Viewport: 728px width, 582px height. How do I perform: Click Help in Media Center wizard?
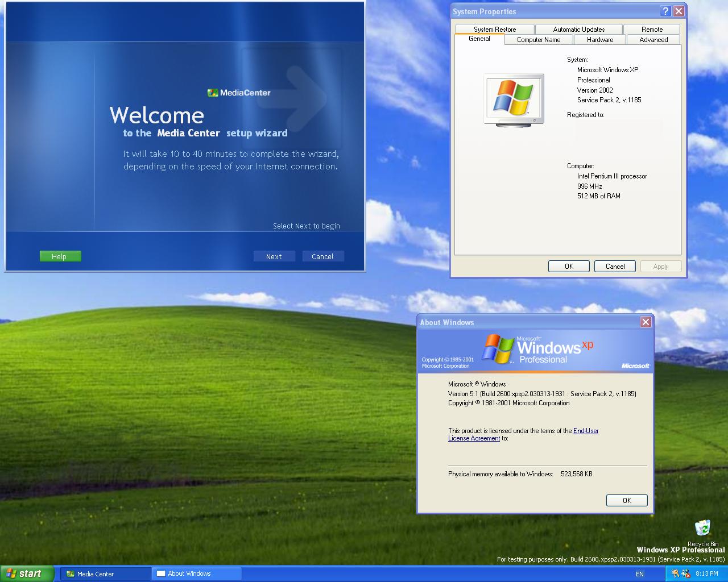tap(60, 256)
